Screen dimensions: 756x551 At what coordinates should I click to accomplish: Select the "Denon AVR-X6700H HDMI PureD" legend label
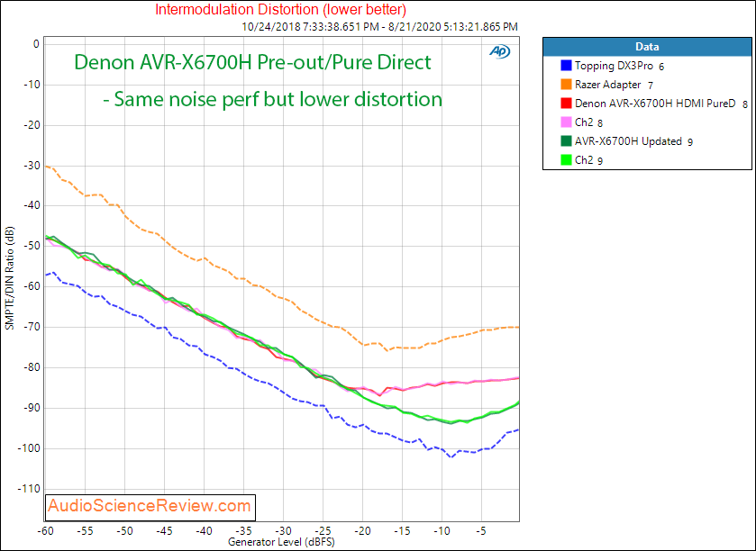click(x=655, y=103)
